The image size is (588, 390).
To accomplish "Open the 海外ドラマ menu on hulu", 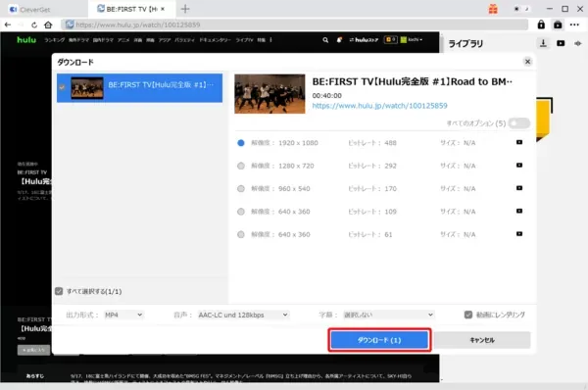I will pos(78,40).
